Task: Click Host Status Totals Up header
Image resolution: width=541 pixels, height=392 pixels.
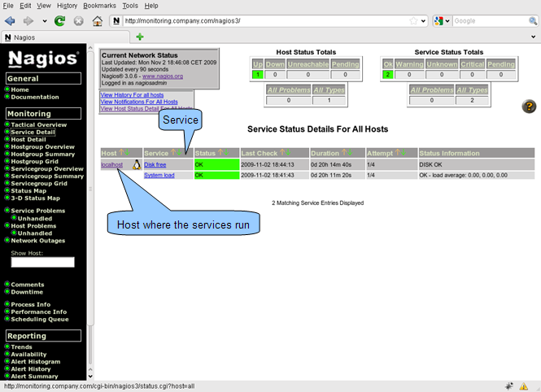Action: click(x=258, y=64)
